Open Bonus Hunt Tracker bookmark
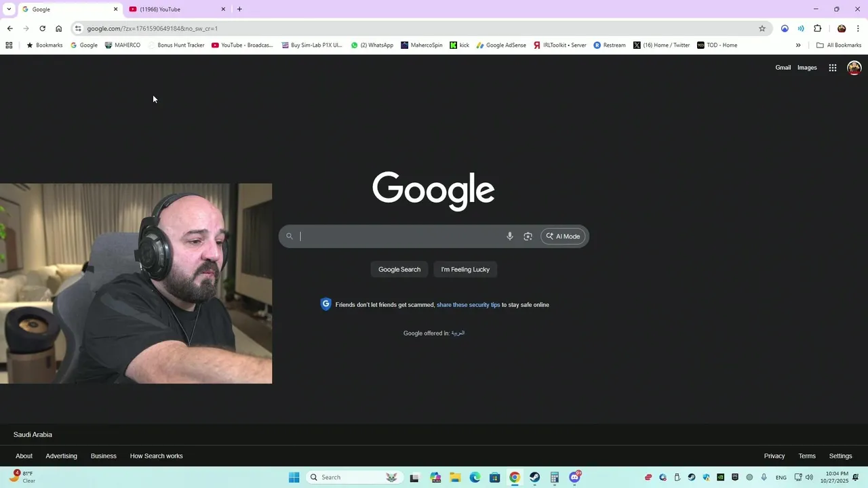 (x=176, y=45)
